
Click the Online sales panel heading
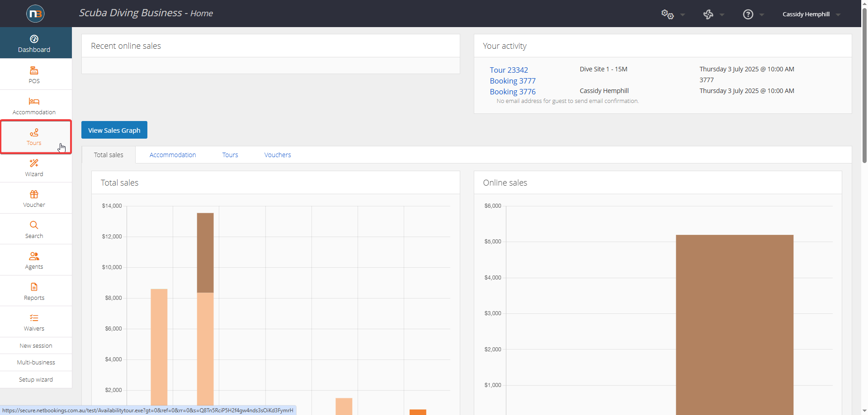505,183
